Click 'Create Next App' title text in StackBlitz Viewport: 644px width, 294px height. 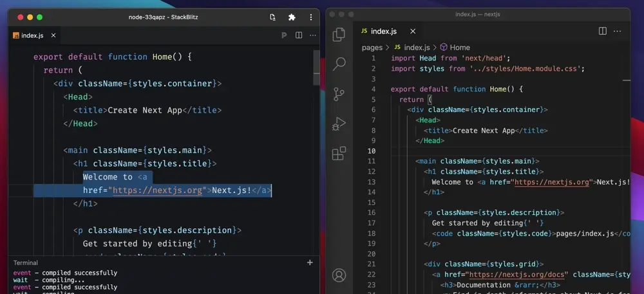(144, 110)
